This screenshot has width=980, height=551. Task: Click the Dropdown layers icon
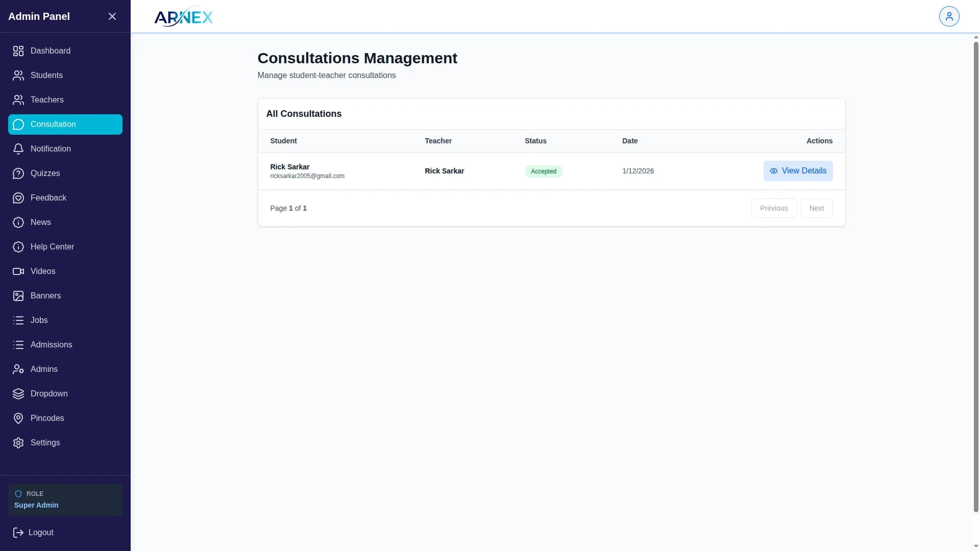[18, 394]
